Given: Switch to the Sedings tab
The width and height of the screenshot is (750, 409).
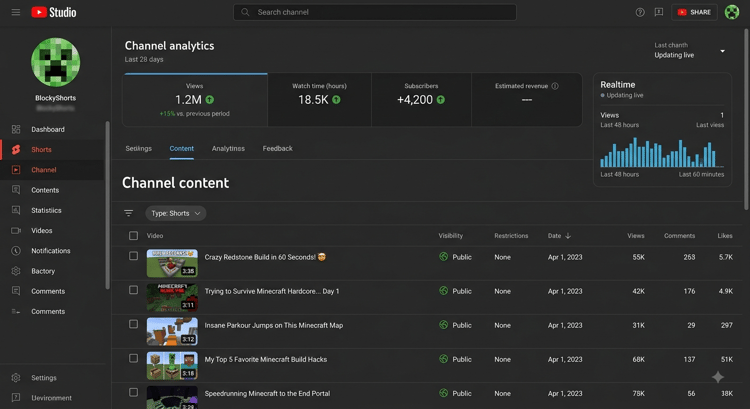Looking at the screenshot, I should click(139, 148).
